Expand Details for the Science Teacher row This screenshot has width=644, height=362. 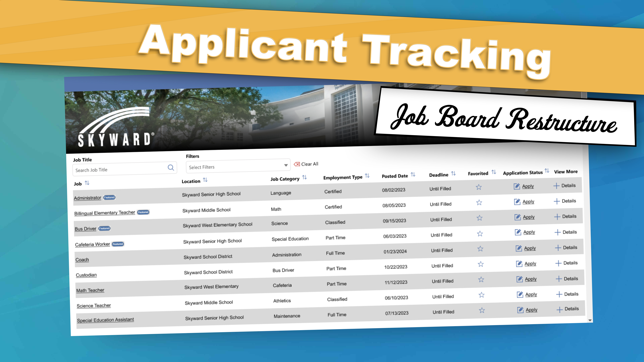(567, 294)
